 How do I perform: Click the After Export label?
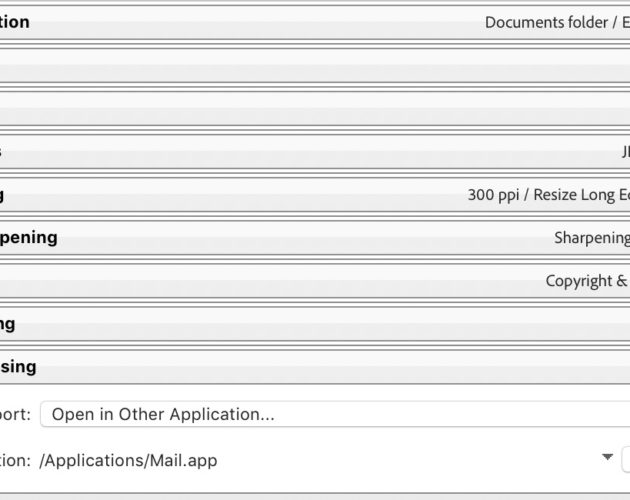[15, 414]
